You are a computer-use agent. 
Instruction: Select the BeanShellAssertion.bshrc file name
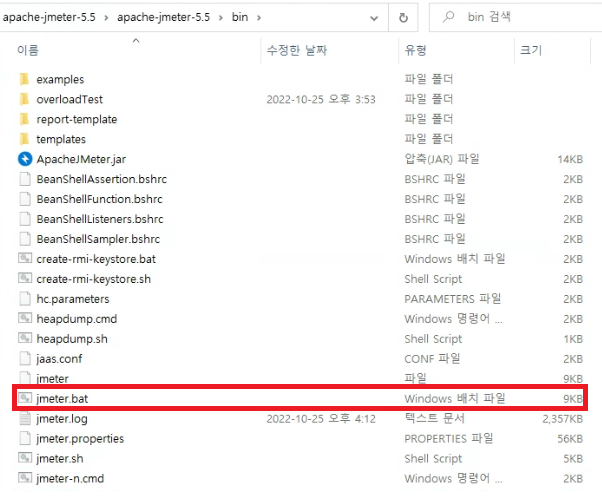102,179
